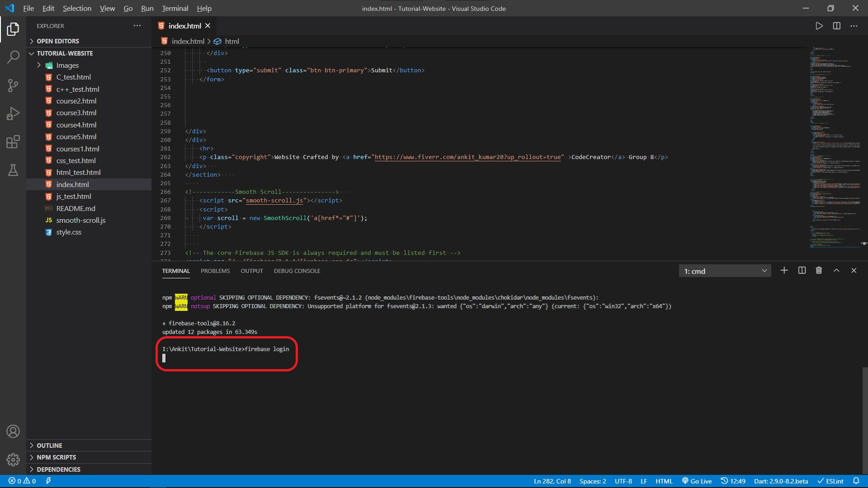Open the Accounts menu icon
The image size is (868, 488).
tap(13, 432)
